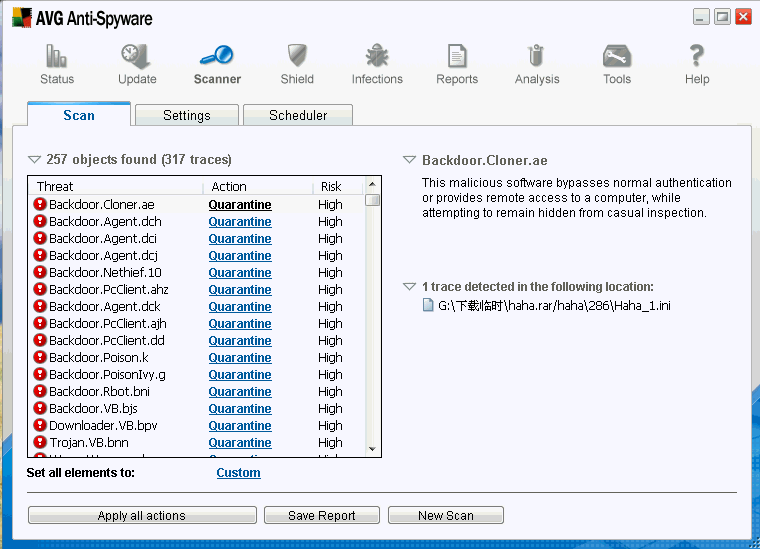Click High risk value for Backdoor.PcClient.ahz
Viewport: 760px width, 549px height.
[330, 289]
